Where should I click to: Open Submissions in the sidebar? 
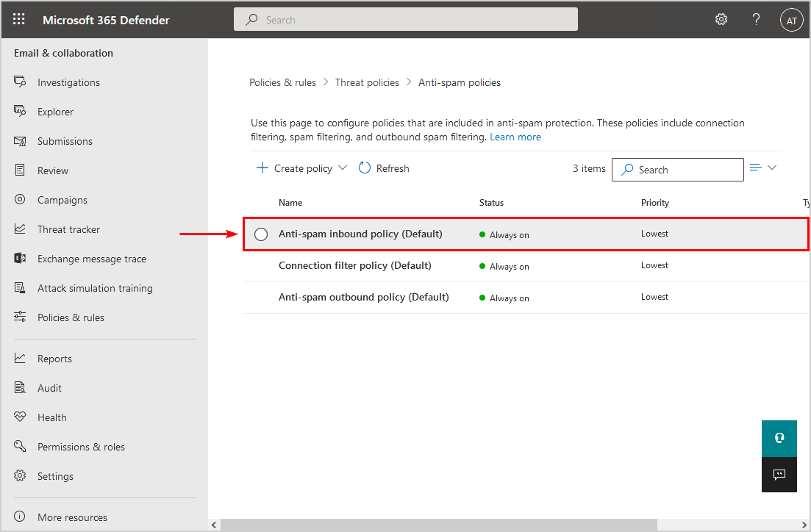[x=65, y=141]
